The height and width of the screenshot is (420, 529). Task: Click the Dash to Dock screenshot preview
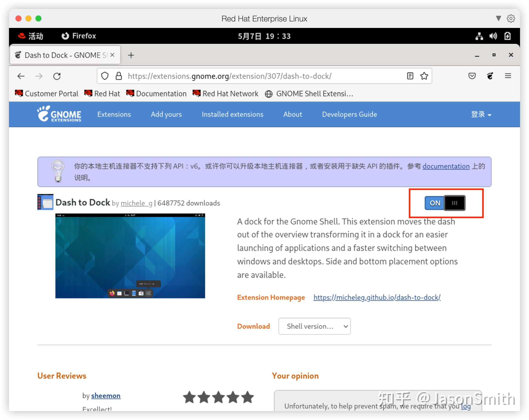click(x=130, y=256)
